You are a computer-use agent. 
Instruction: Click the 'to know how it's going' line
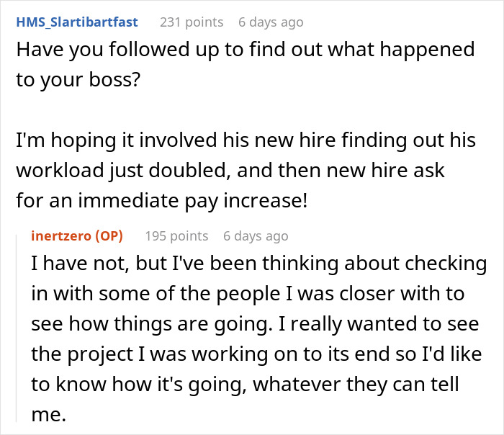(x=245, y=384)
